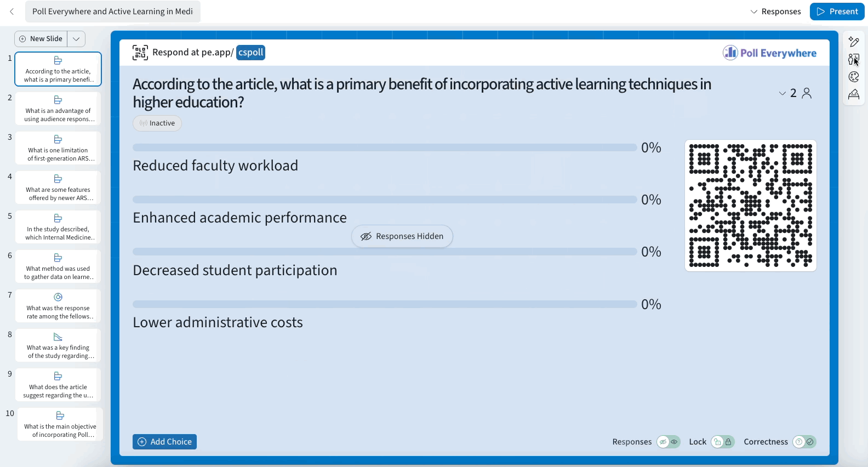Edit the presentation title field
Viewport: 868px width, 467px height.
[x=113, y=12]
